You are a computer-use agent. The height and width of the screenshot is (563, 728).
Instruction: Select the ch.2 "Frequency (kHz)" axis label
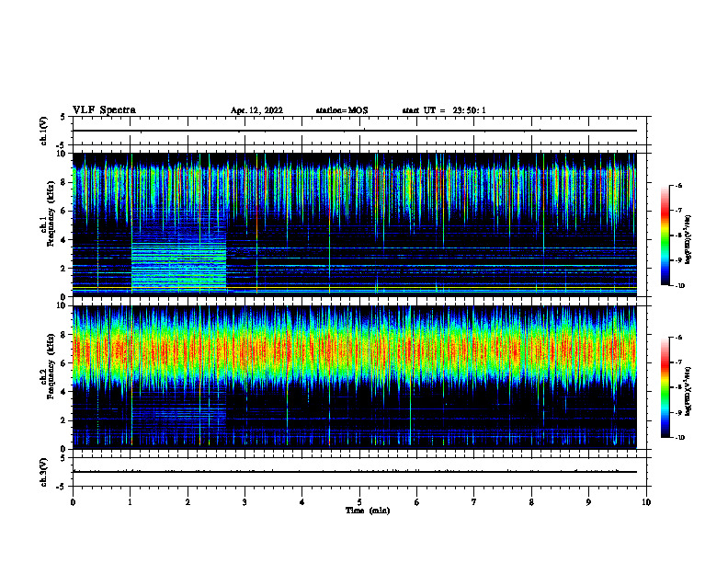coord(51,366)
